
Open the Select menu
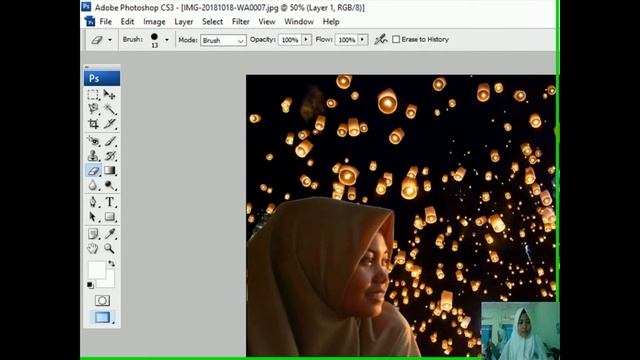[x=212, y=22]
